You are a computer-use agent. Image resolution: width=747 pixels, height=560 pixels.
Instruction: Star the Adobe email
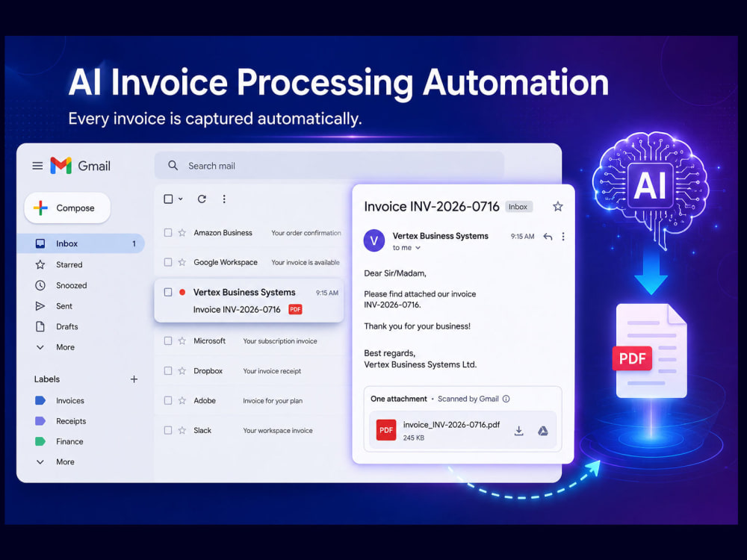182,400
